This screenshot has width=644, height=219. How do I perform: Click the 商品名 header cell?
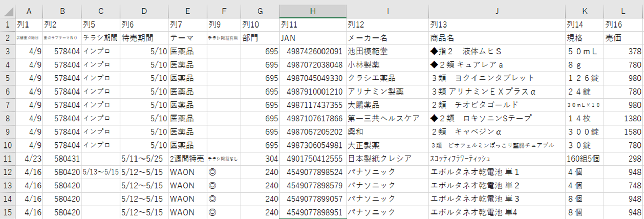pyautogui.click(x=497, y=38)
